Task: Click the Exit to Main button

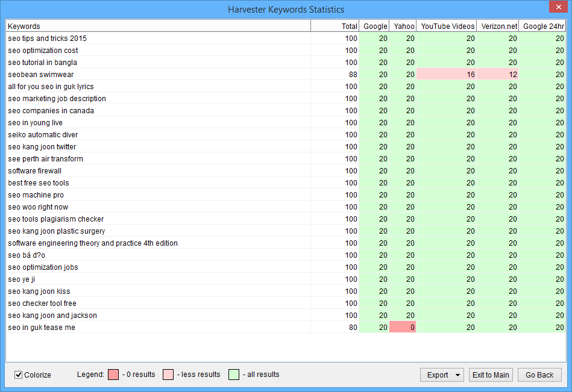Action: click(x=490, y=375)
